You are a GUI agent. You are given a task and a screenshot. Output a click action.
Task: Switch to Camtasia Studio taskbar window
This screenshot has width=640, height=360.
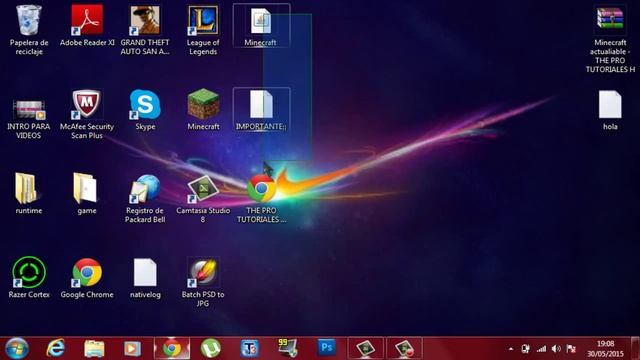point(366,348)
